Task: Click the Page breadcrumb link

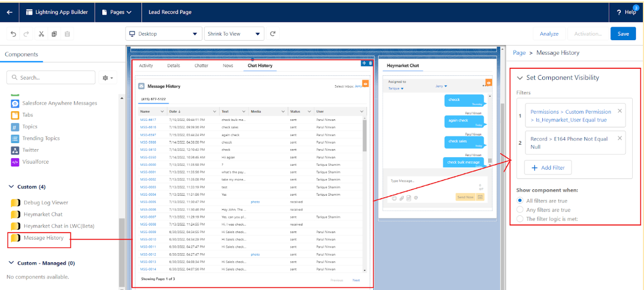Action: [519, 53]
